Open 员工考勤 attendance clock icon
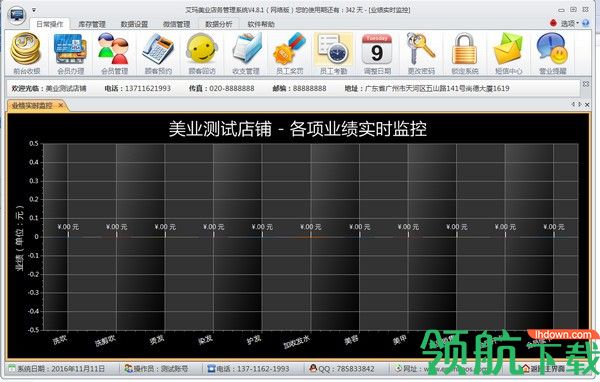 click(333, 50)
